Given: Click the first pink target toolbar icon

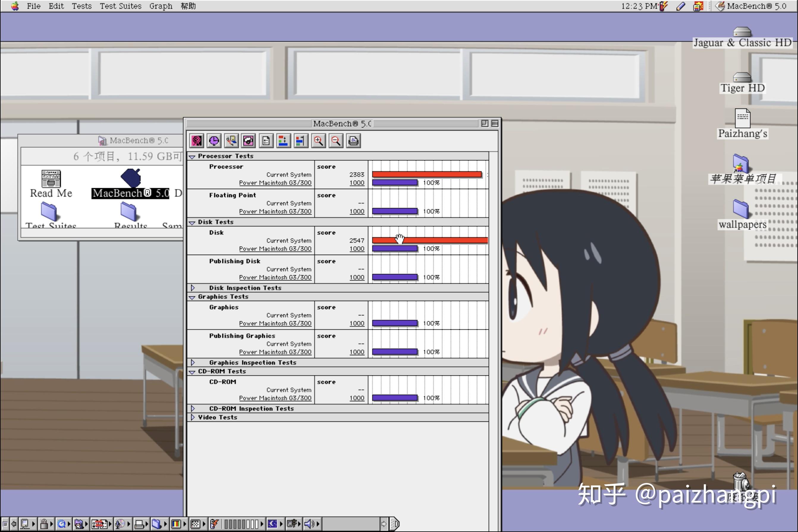Looking at the screenshot, I should (197, 141).
